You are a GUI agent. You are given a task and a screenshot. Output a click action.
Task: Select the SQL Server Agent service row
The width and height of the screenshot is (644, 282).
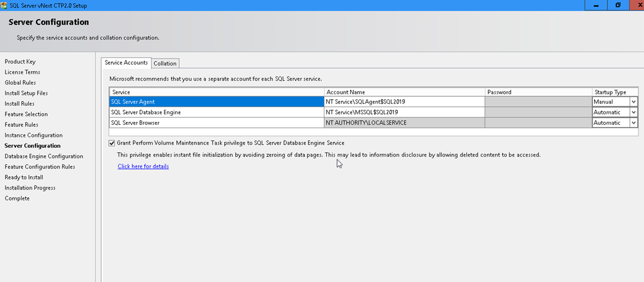coord(217,102)
